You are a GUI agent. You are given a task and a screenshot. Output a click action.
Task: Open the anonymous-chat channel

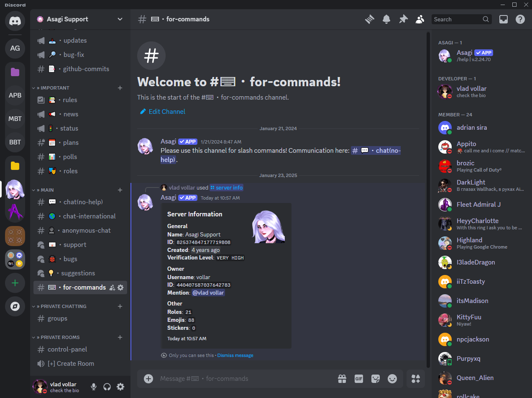pyautogui.click(x=80, y=231)
